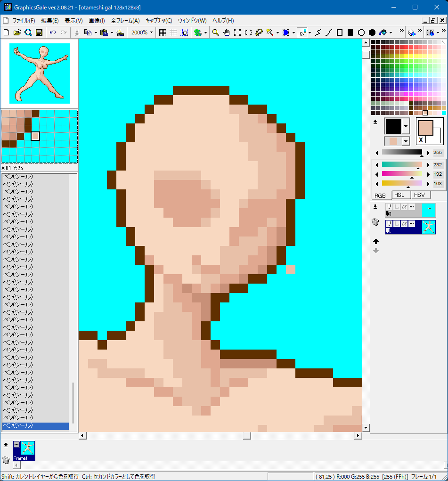
Task: Open the color mode dropdown below brush
Action: 406,141
